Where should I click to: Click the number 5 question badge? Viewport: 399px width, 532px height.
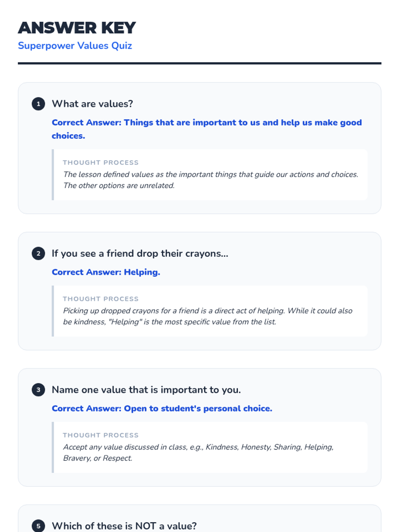[38, 526]
